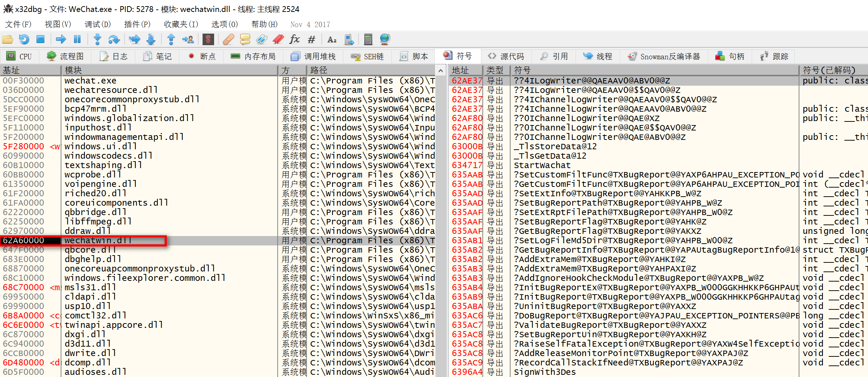868x377 pixels.
Task: Switch to the 脚本 tab
Action: click(x=414, y=56)
